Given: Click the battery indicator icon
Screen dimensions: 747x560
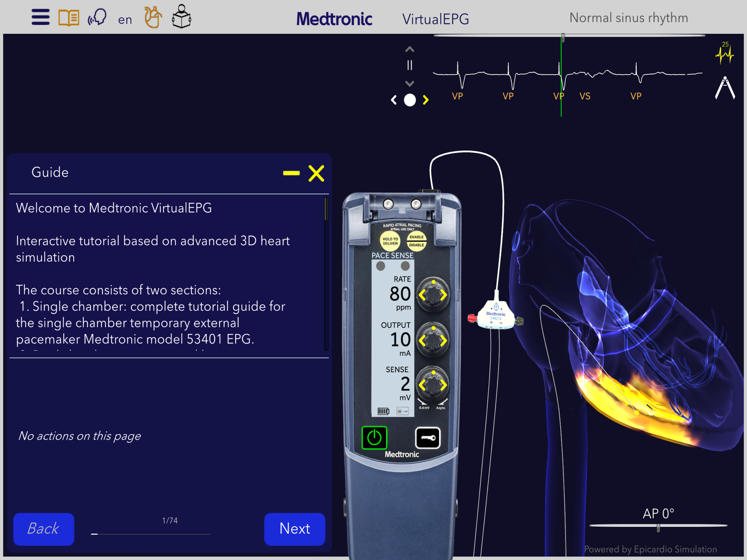Looking at the screenshot, I should click(x=383, y=411).
